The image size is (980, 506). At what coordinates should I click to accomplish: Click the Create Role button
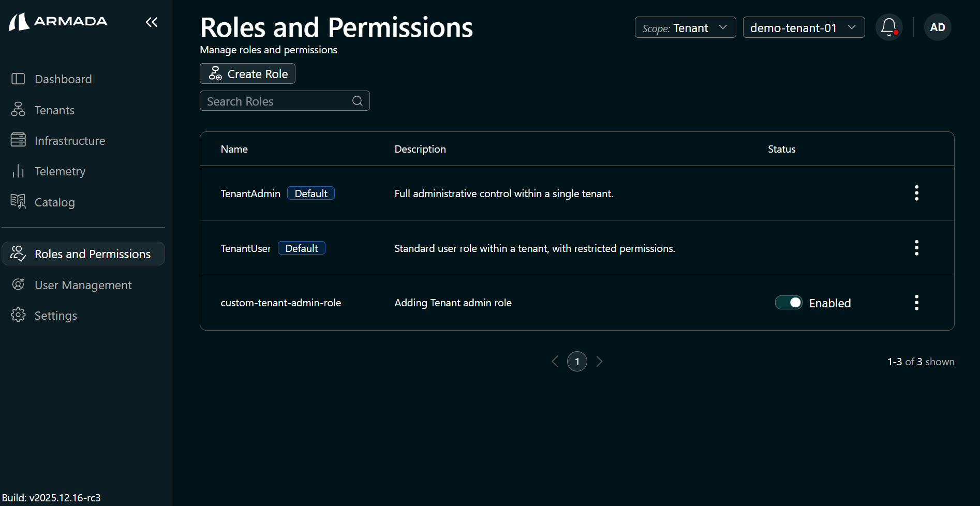coord(247,73)
